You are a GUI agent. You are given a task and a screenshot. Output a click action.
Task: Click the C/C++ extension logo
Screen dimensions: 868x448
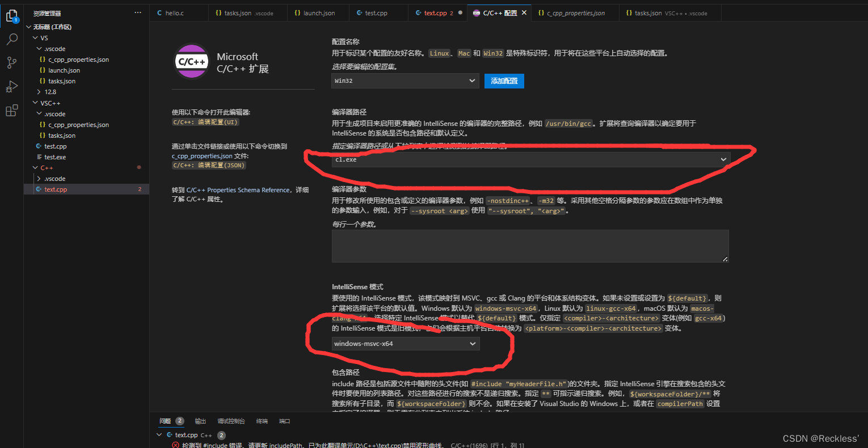[192, 61]
